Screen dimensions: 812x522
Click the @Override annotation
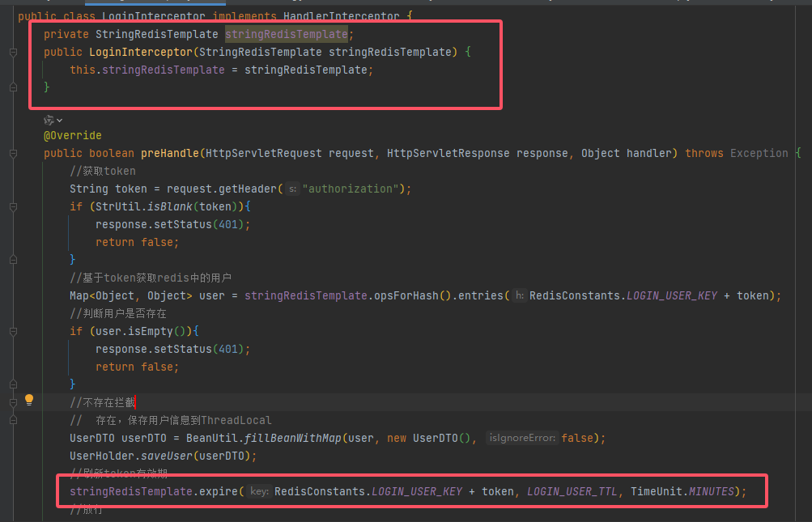tap(73, 135)
